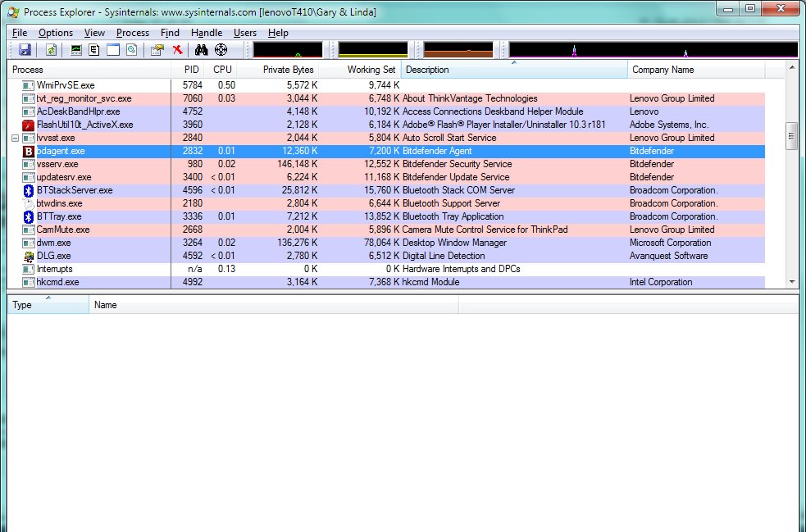This screenshot has height=532, width=806.
Task: Open the Find menu
Action: pyautogui.click(x=170, y=33)
